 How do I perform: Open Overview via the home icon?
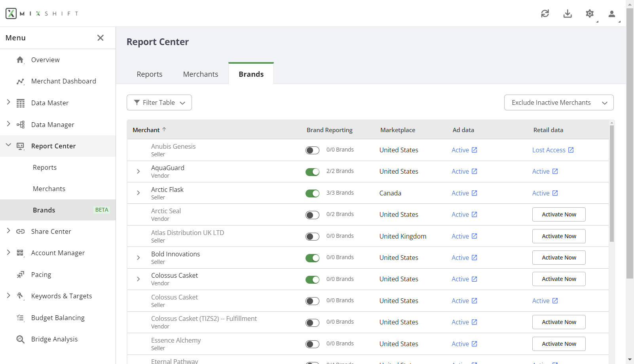pos(20,60)
